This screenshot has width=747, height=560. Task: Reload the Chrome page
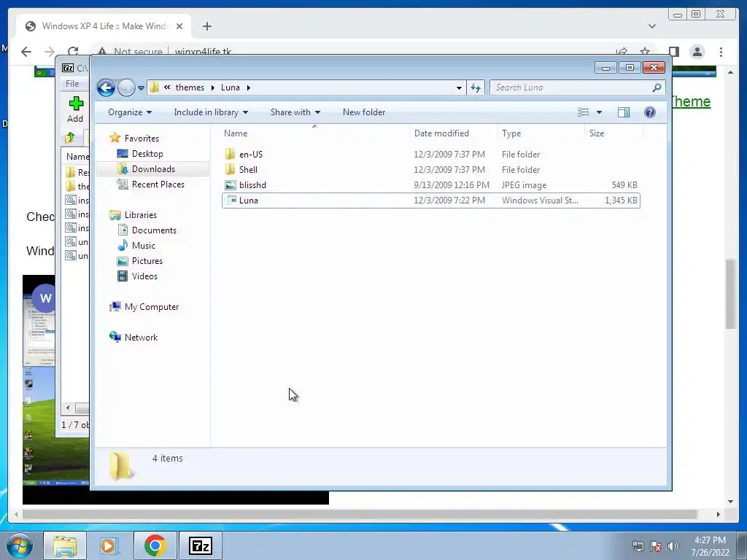pos(73,52)
